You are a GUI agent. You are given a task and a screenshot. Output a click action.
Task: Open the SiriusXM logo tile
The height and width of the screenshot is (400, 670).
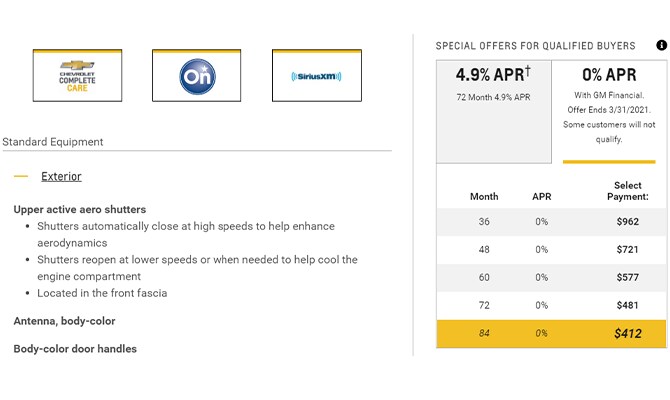tap(317, 75)
